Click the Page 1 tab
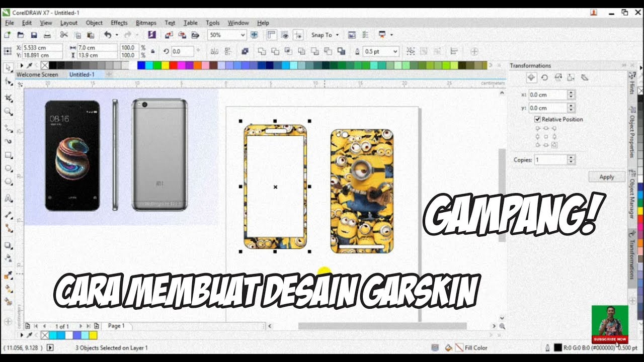 pos(116,326)
